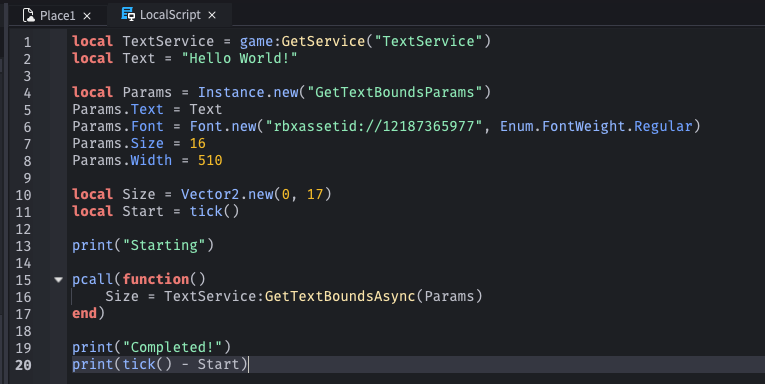Click tick() on line 11
The width and height of the screenshot is (765, 384).
pos(215,211)
